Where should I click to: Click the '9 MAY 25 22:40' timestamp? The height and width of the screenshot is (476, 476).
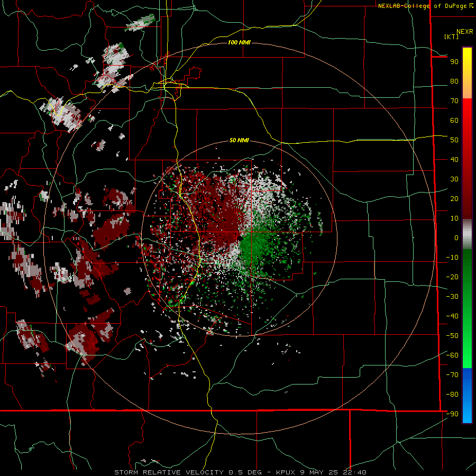coord(334,472)
